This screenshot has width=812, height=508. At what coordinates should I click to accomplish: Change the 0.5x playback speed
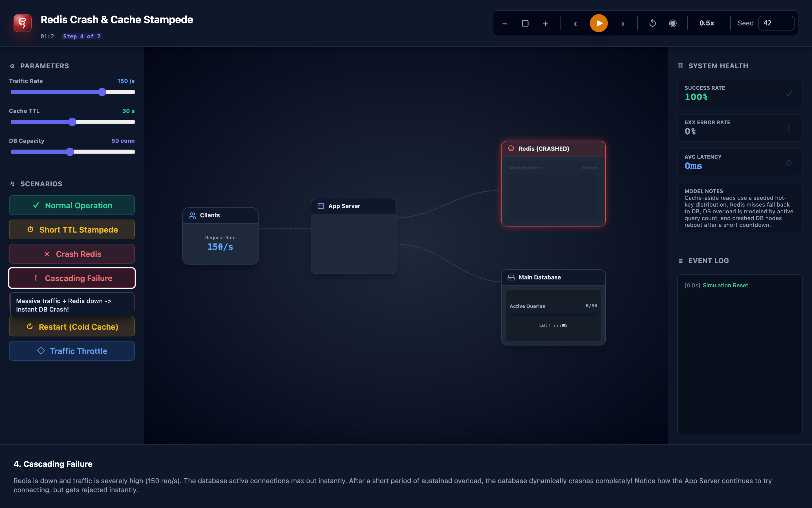point(707,23)
